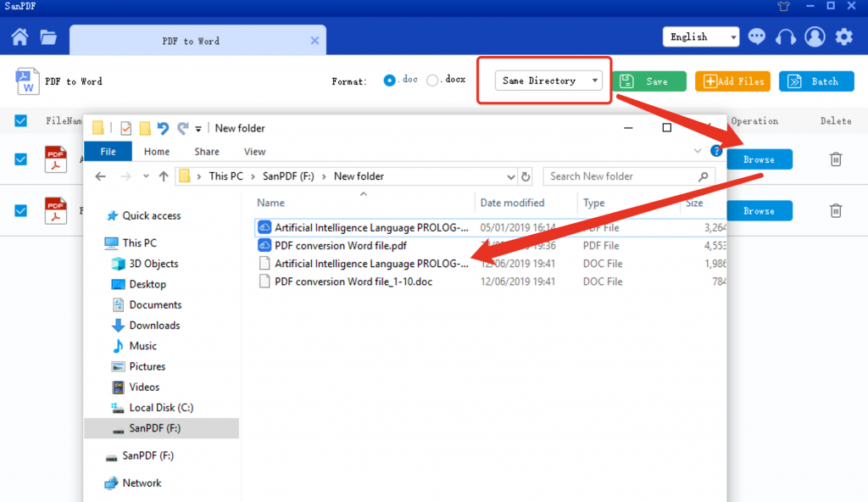Image resolution: width=868 pixels, height=502 pixels.
Task: Click the Save button
Action: pos(649,81)
